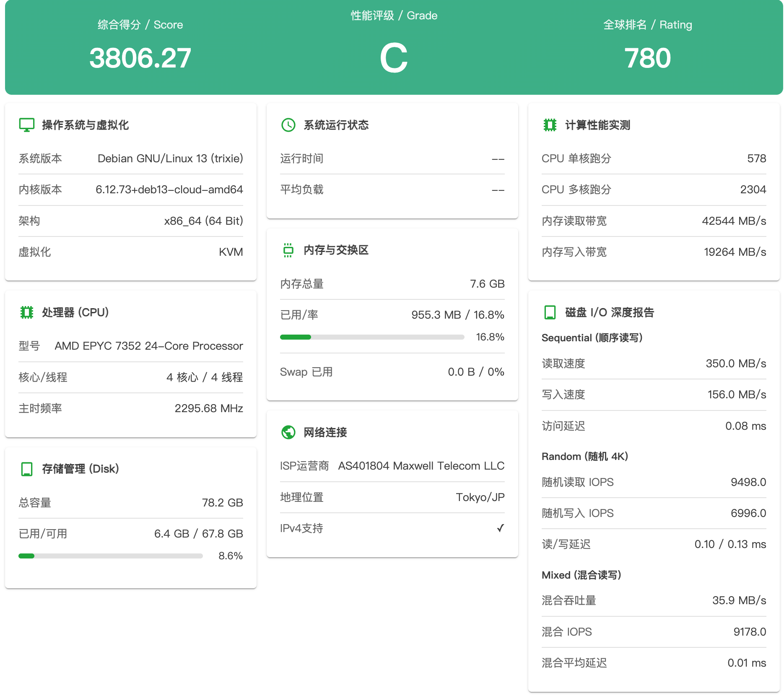Select kernel version 6.12.73+deb13-cloud-amd64

point(169,190)
